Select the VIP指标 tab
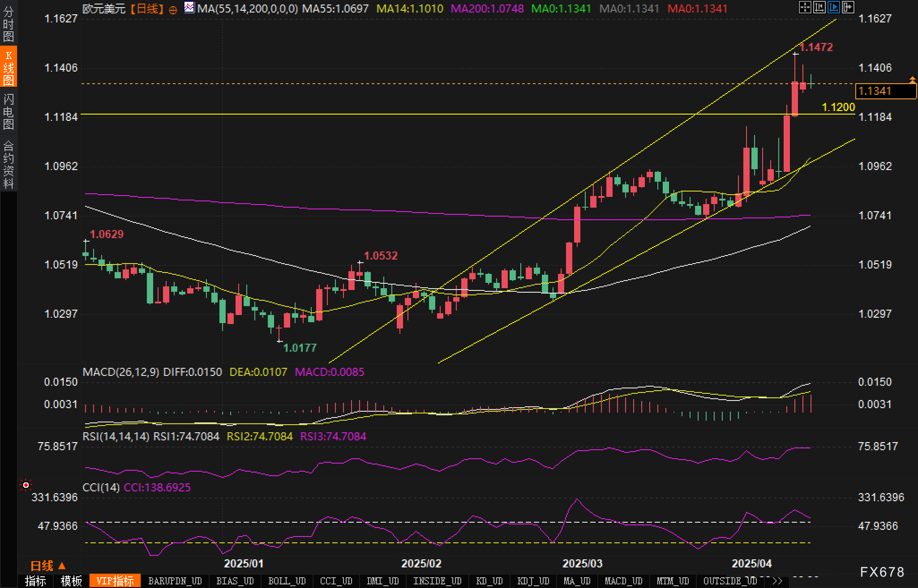The width and height of the screenshot is (918, 588). 115,581
